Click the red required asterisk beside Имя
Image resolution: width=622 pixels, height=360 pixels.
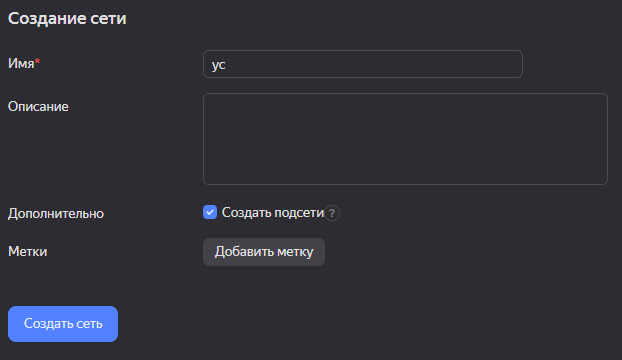coord(37,61)
